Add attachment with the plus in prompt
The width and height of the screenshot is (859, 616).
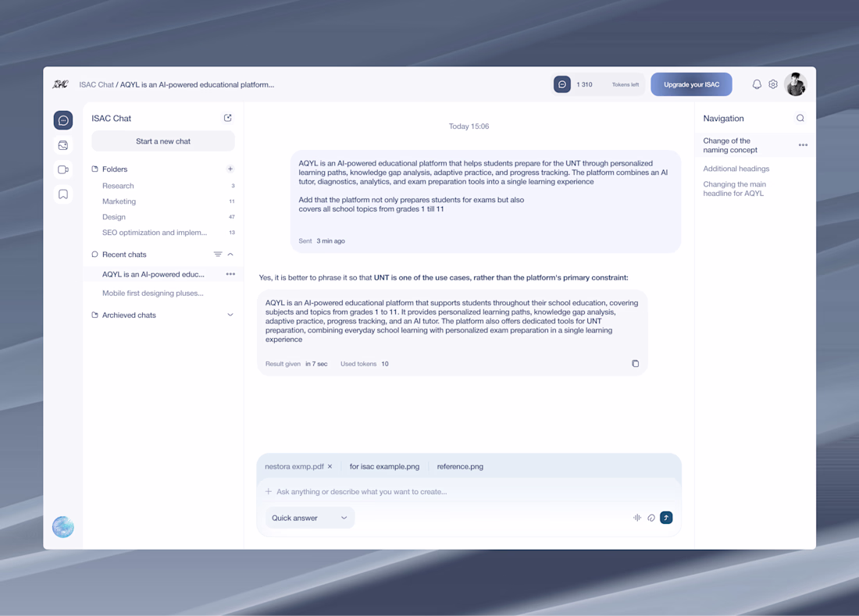tap(269, 492)
